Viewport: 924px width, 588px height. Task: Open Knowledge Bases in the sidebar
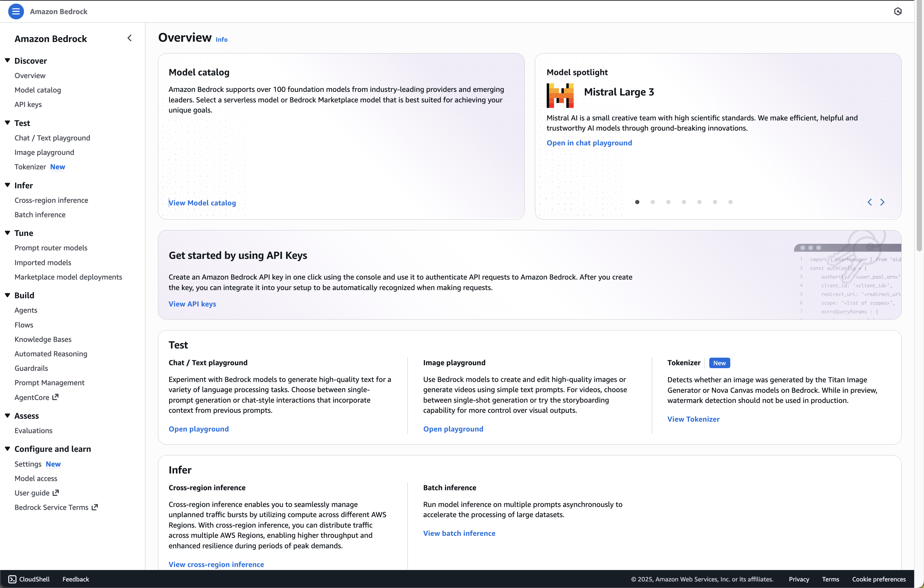43,340
